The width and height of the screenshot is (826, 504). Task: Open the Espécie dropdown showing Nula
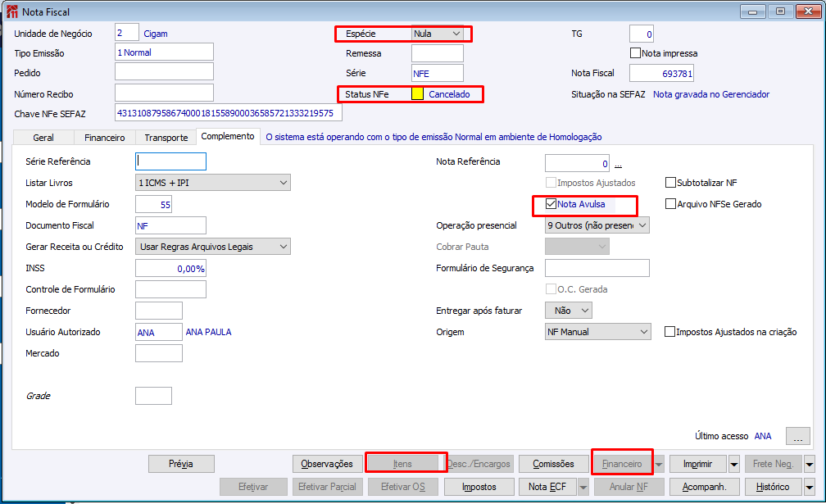pos(438,34)
